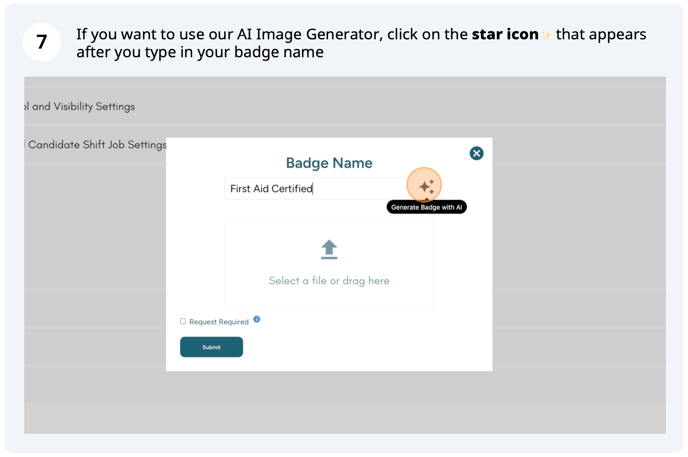Image resolution: width=688 pixels, height=457 pixels.
Task: Click the sparkle star AI generator icon
Action: click(425, 186)
